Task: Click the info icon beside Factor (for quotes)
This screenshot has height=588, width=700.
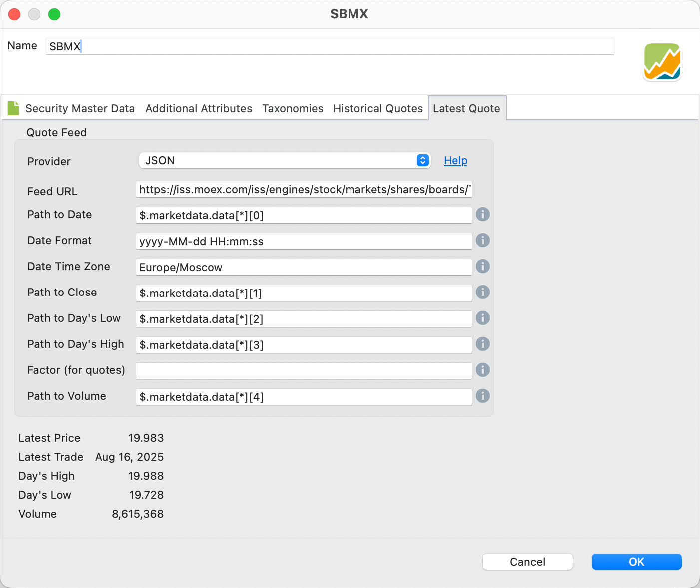Action: 483,370
